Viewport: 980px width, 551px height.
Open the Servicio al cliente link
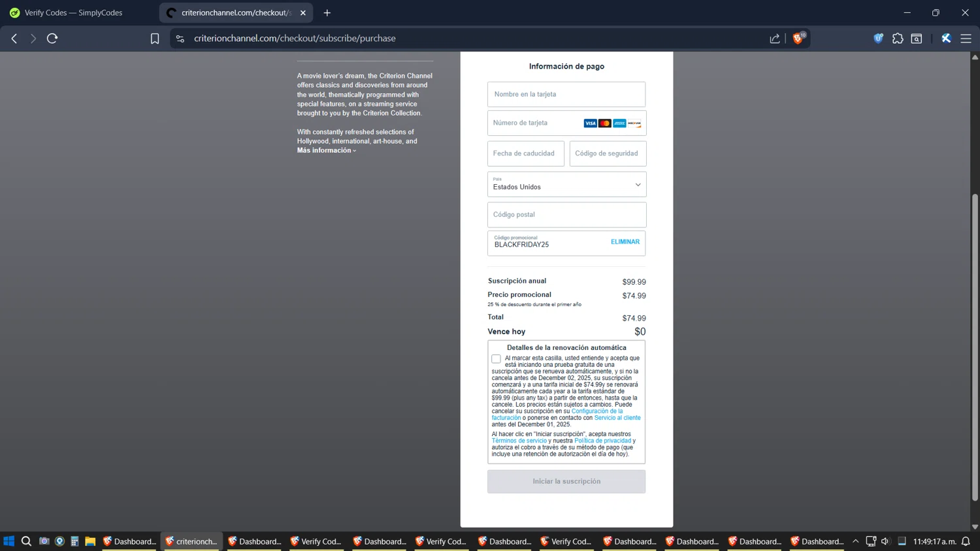tap(617, 418)
